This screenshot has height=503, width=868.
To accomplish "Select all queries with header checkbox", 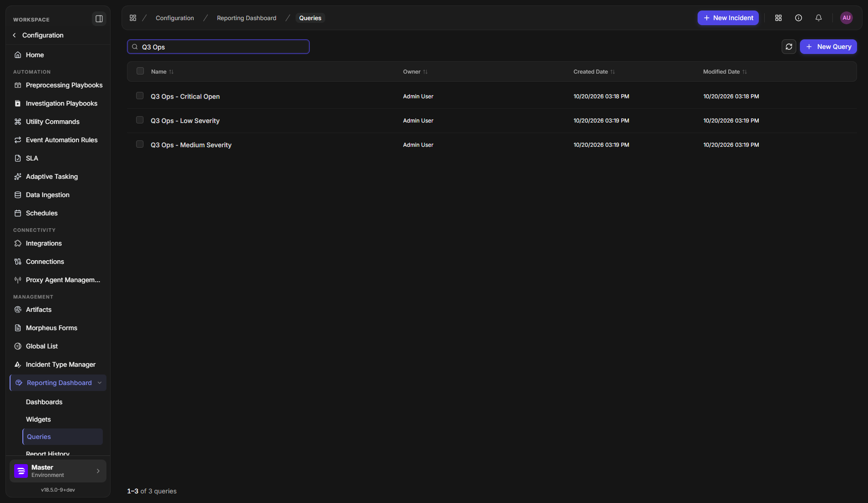I will coord(140,71).
